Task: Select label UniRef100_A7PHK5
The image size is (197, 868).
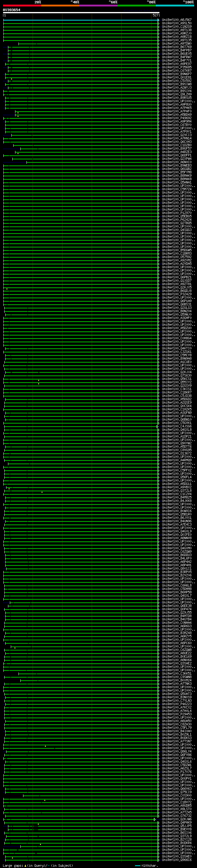Action: 177,108
